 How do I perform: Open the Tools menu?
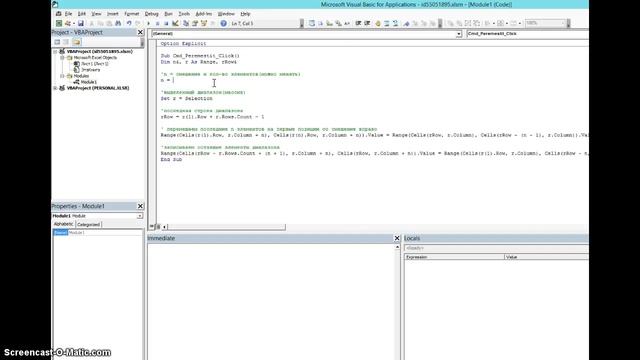tap(184, 14)
